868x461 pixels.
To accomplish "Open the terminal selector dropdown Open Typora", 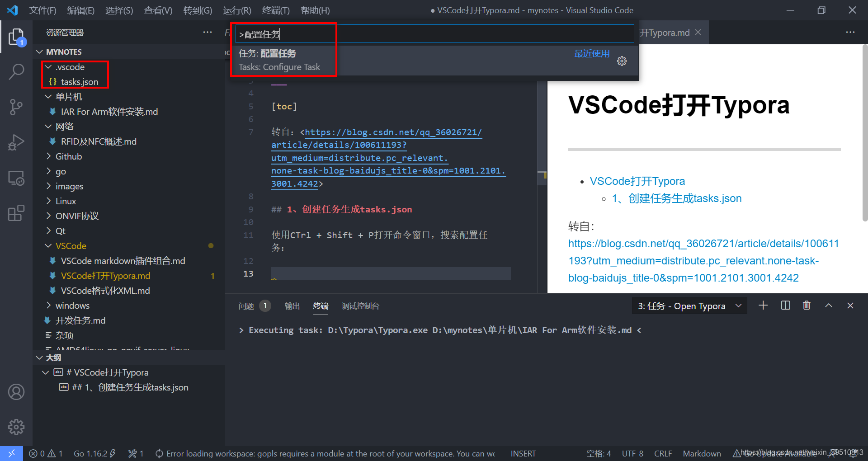I will [x=689, y=306].
